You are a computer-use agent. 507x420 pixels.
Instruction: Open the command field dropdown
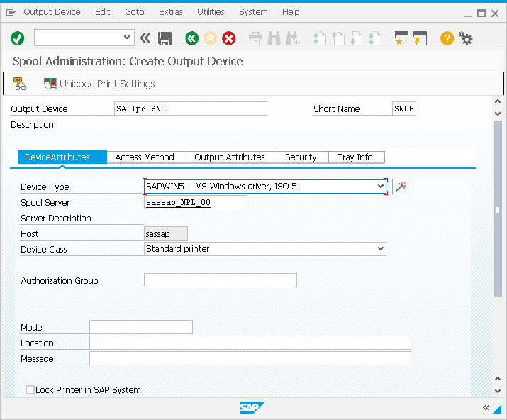(127, 38)
